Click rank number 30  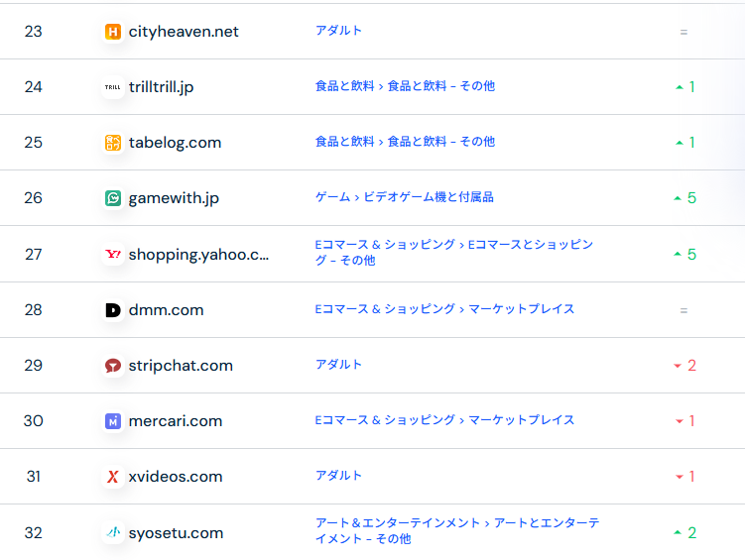34,421
